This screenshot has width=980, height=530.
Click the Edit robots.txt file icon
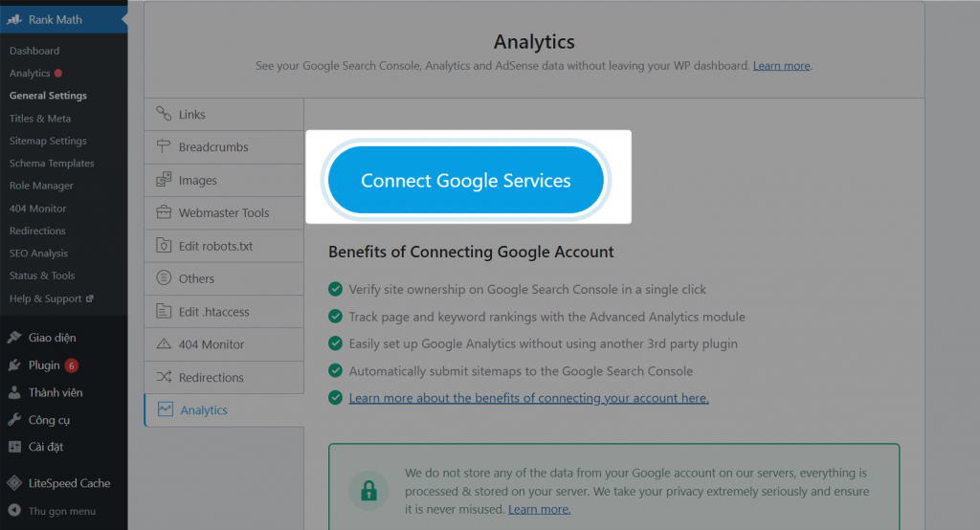tap(164, 245)
